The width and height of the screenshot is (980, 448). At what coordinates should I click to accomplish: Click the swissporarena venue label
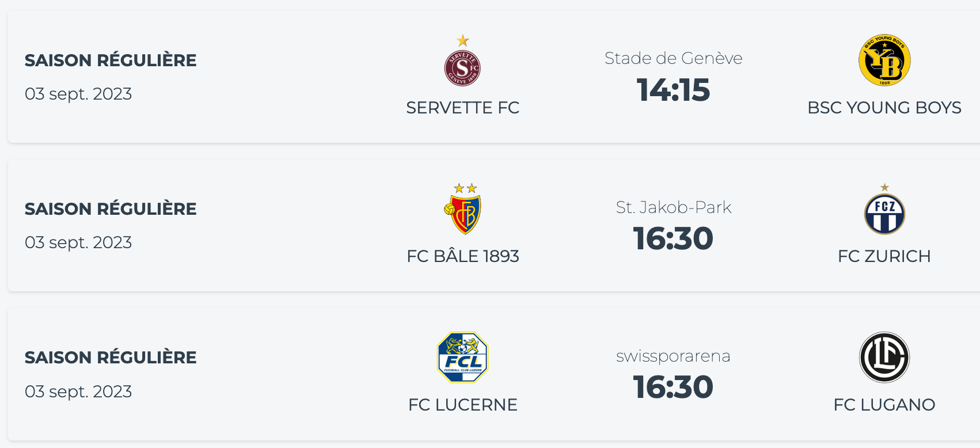pos(673,356)
